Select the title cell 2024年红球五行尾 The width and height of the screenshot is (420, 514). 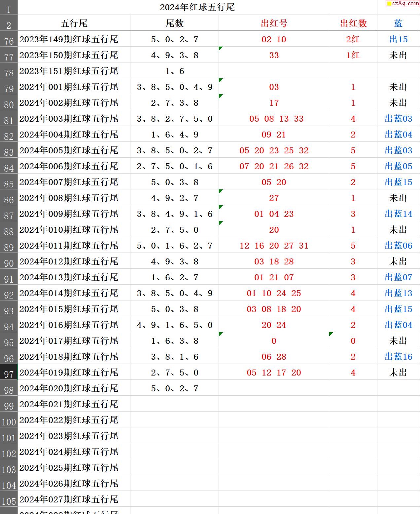click(x=197, y=7)
